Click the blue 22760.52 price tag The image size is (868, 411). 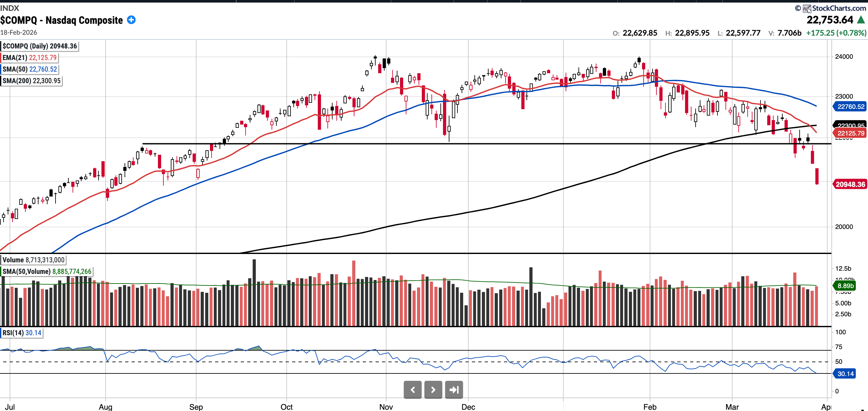point(850,107)
